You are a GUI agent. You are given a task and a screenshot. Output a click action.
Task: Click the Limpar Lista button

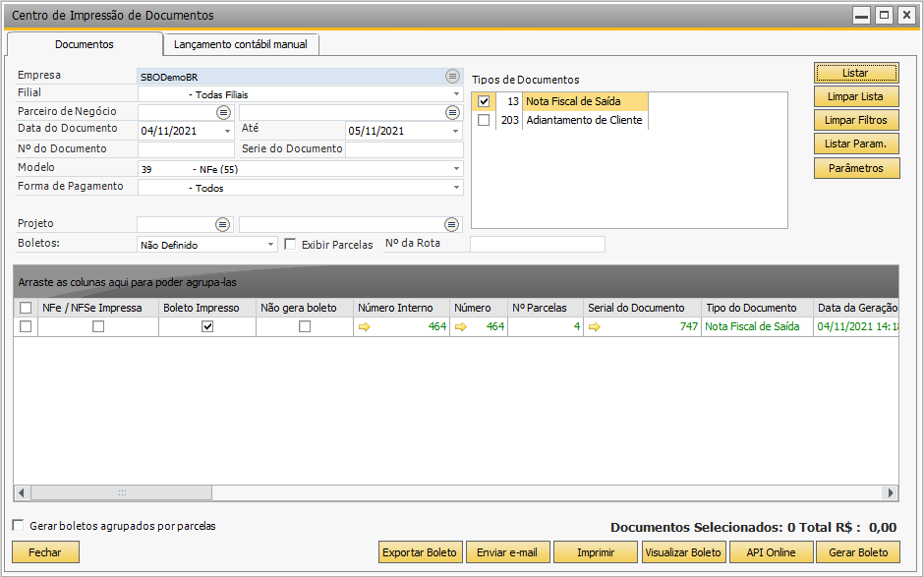pyautogui.click(x=856, y=96)
